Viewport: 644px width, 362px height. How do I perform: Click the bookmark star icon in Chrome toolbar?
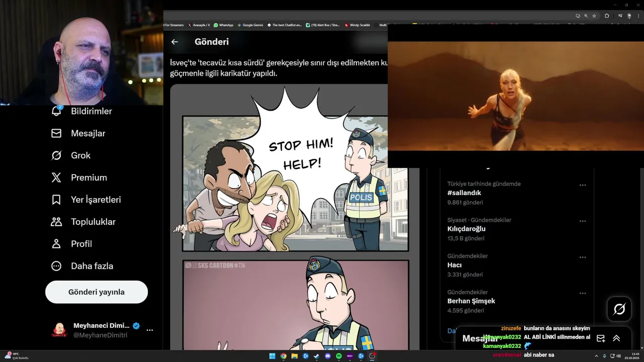click(x=594, y=16)
